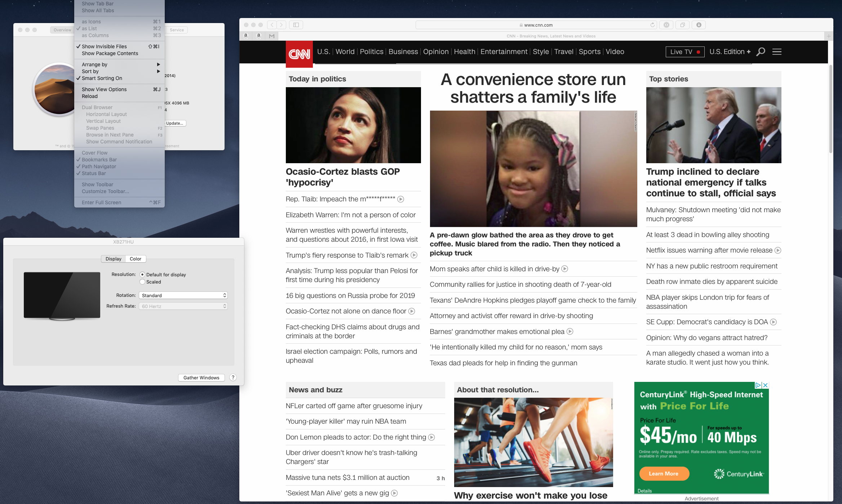
Task: Reload cnn.com with the refresh icon
Action: coord(652,25)
